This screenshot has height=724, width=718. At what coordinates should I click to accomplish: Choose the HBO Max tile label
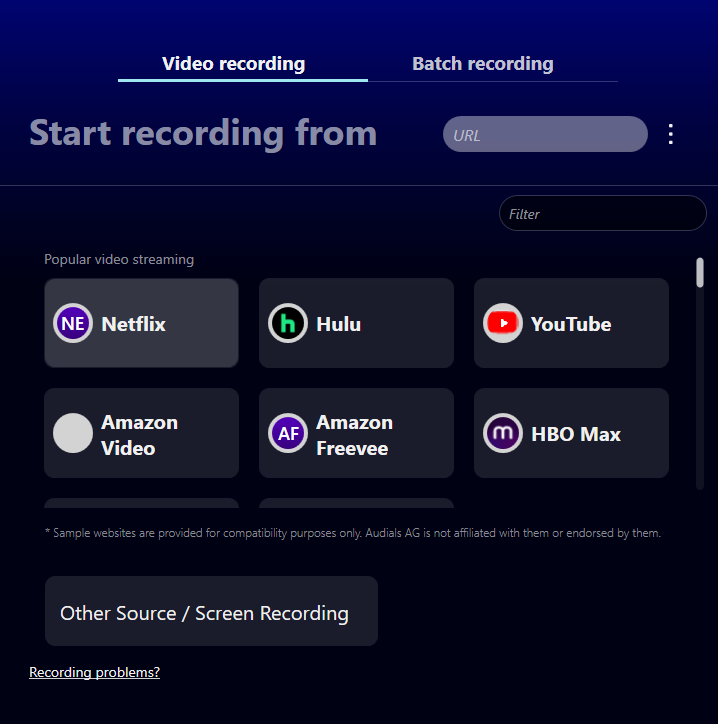pos(576,434)
